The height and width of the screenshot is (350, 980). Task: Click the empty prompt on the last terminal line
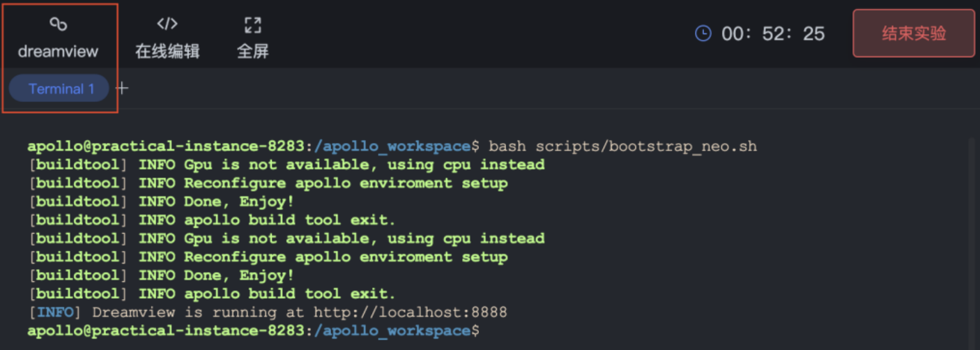[254, 330]
